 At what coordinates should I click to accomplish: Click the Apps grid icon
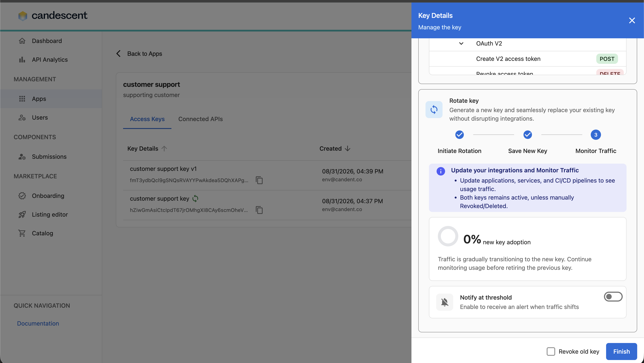22,99
